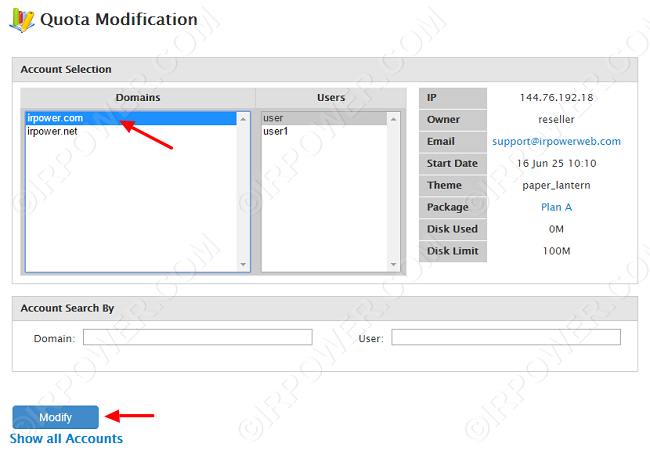Click the Domains list scrollbar track
The image size is (650, 458).
pyautogui.click(x=243, y=190)
